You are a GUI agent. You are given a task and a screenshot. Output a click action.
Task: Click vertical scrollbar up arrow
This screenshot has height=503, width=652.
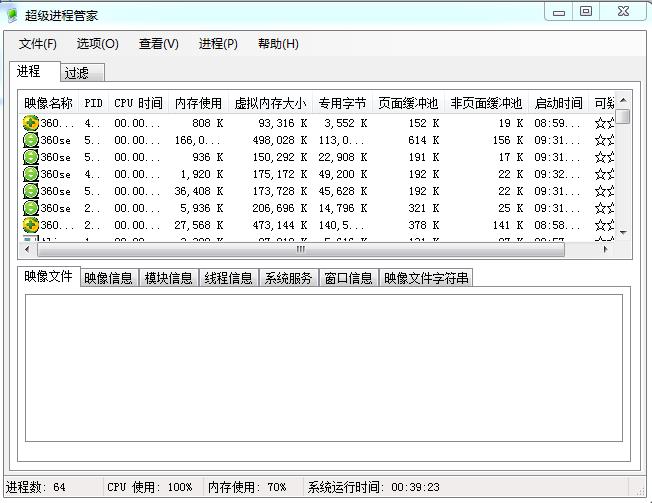(623, 100)
